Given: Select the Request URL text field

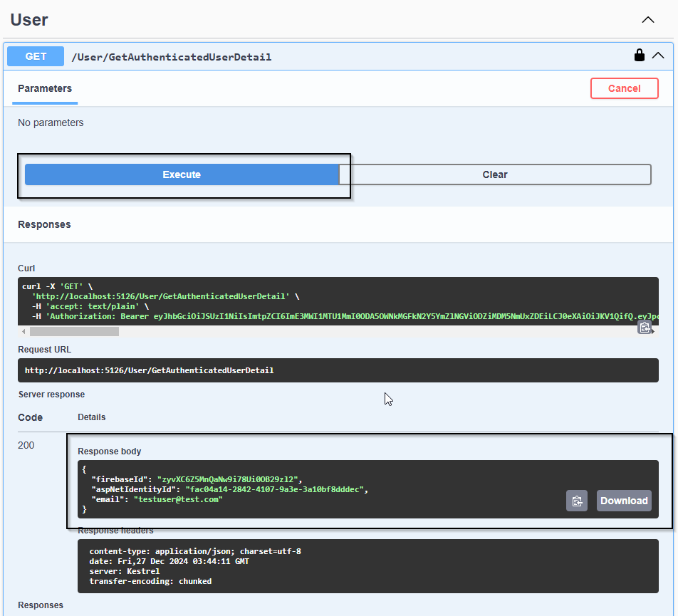Looking at the screenshot, I should [x=339, y=370].
